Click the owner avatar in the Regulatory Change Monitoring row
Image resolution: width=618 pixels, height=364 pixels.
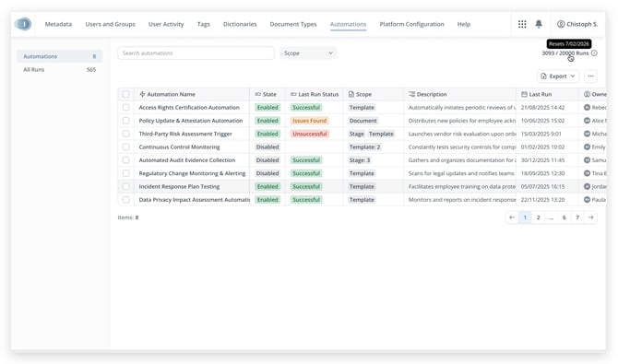(x=587, y=173)
